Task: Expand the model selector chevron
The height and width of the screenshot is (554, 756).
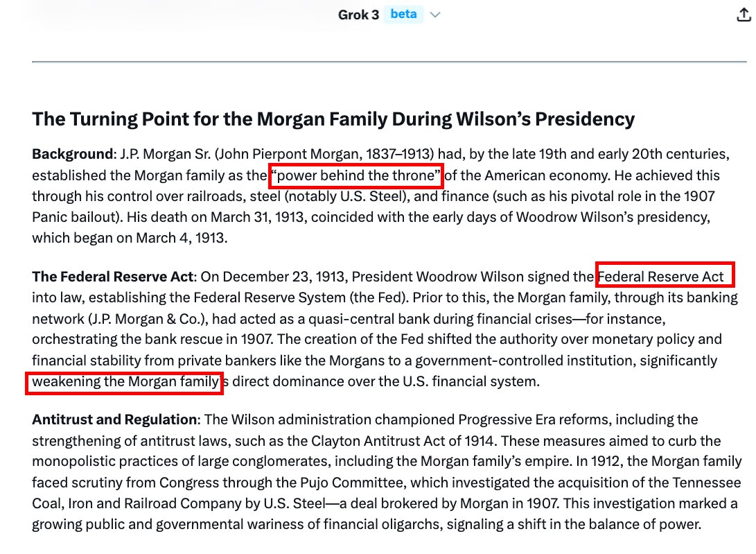Action: 435,15
